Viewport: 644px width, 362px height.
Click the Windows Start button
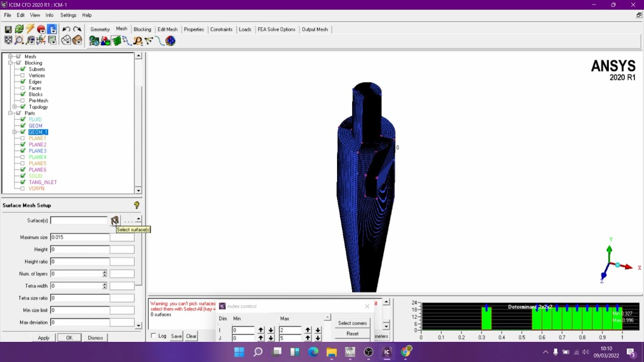tap(239, 352)
